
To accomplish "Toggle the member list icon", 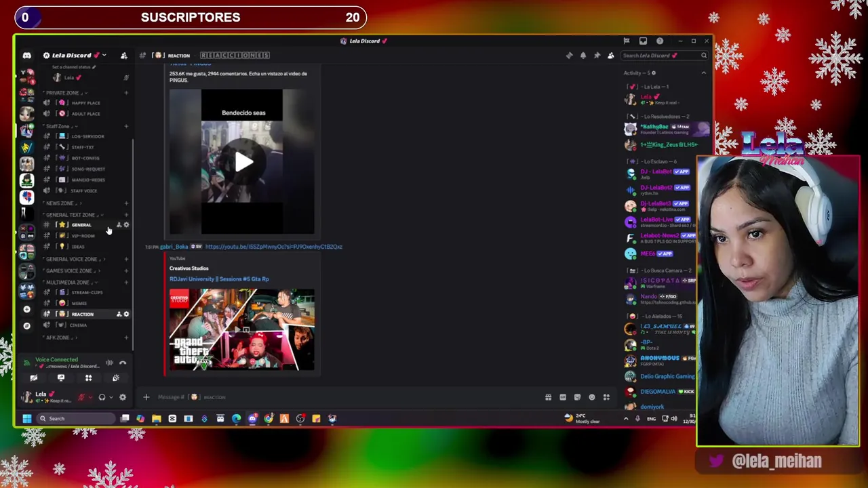I will tap(611, 56).
